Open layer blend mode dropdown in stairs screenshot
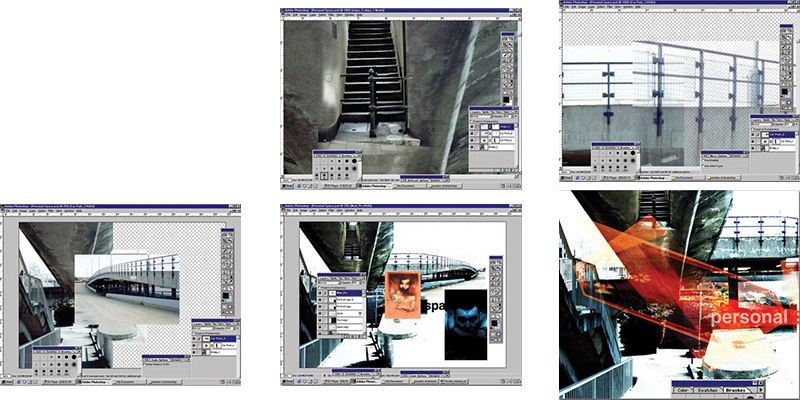 pos(481,116)
